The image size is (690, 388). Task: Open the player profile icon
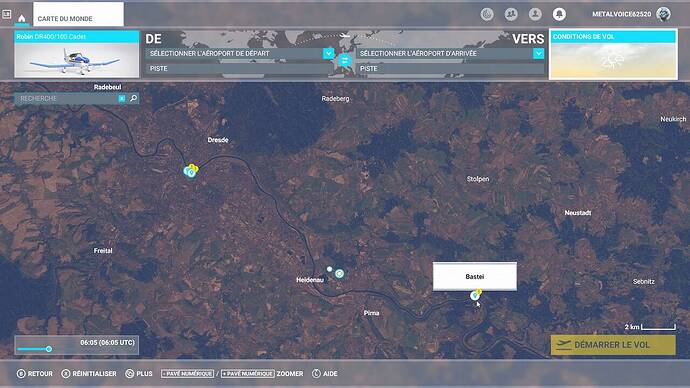point(535,15)
